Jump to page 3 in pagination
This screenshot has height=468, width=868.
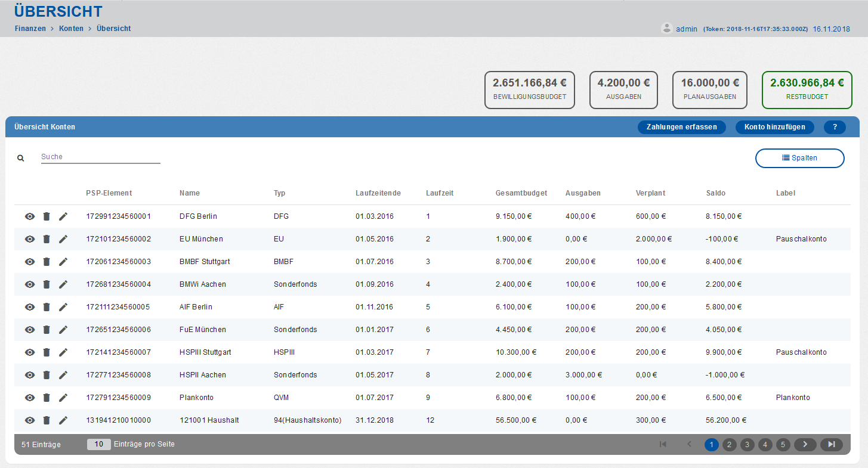[x=747, y=444]
